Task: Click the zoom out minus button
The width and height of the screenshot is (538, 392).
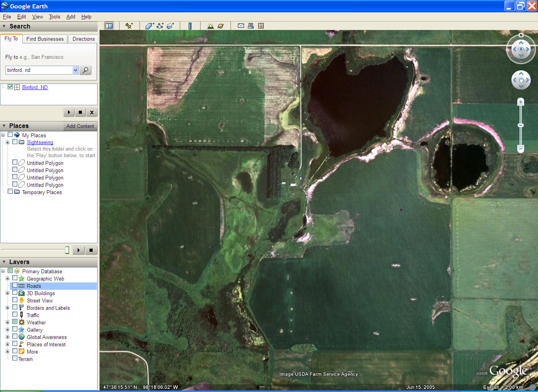Action: 521,148
